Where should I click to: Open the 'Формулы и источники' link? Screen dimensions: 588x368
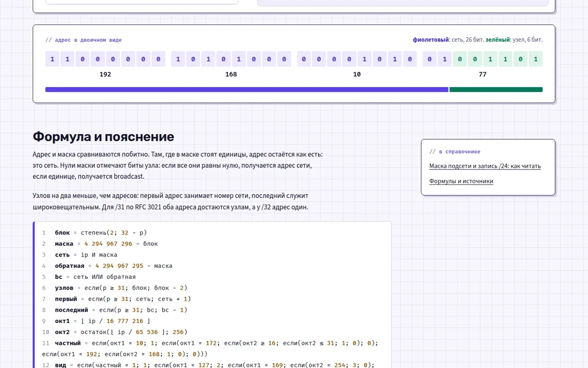[461, 181]
